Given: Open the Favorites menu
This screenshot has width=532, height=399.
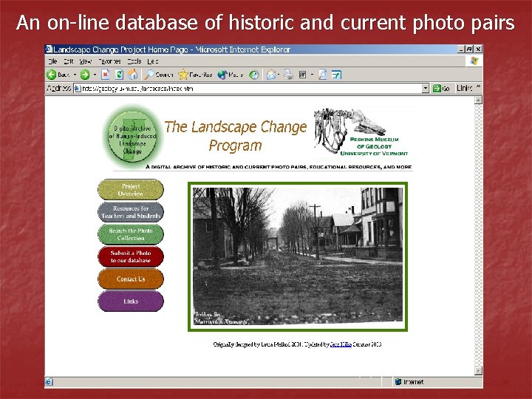Looking at the screenshot, I should pyautogui.click(x=109, y=61).
